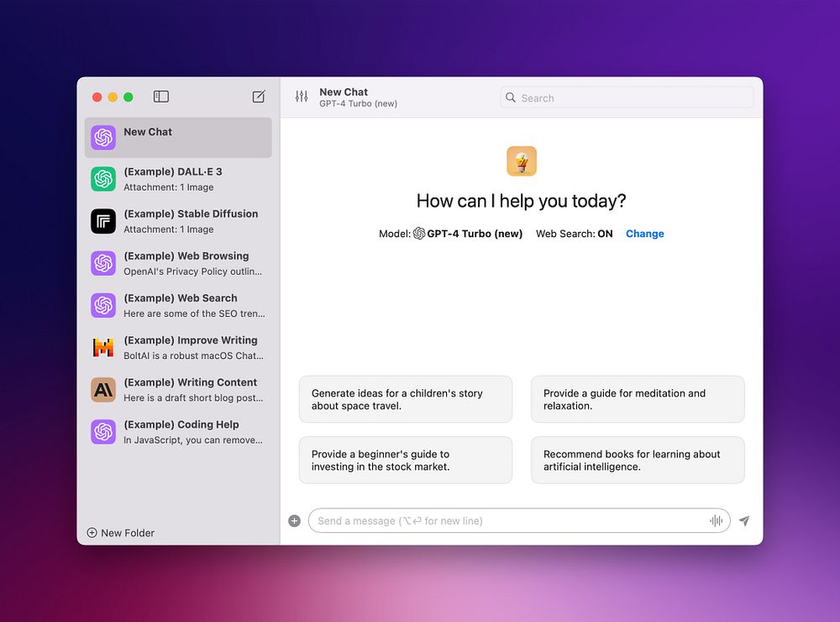Open the (Example) DALL·E 3 chat
The height and width of the screenshot is (622, 840).
[178, 179]
